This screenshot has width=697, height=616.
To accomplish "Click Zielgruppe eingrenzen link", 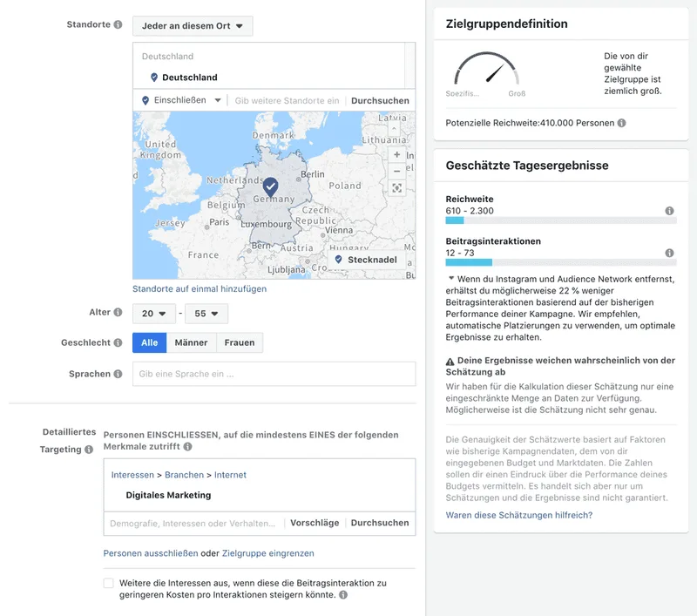I will click(x=268, y=553).
